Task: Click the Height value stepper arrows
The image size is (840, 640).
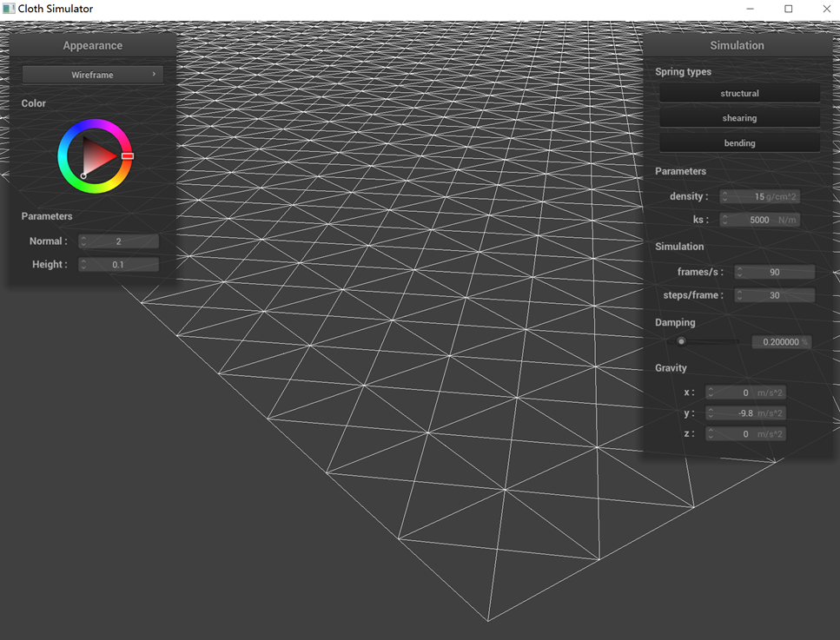Action: click(84, 265)
